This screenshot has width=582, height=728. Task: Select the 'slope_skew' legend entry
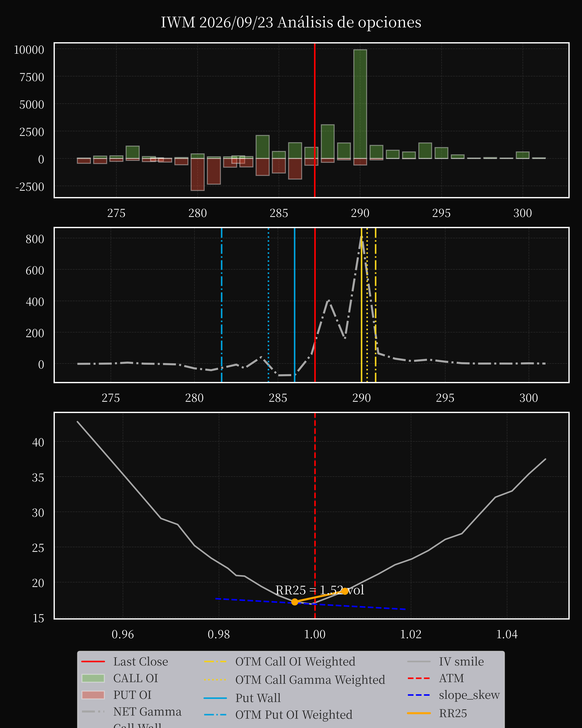pyautogui.click(x=453, y=695)
